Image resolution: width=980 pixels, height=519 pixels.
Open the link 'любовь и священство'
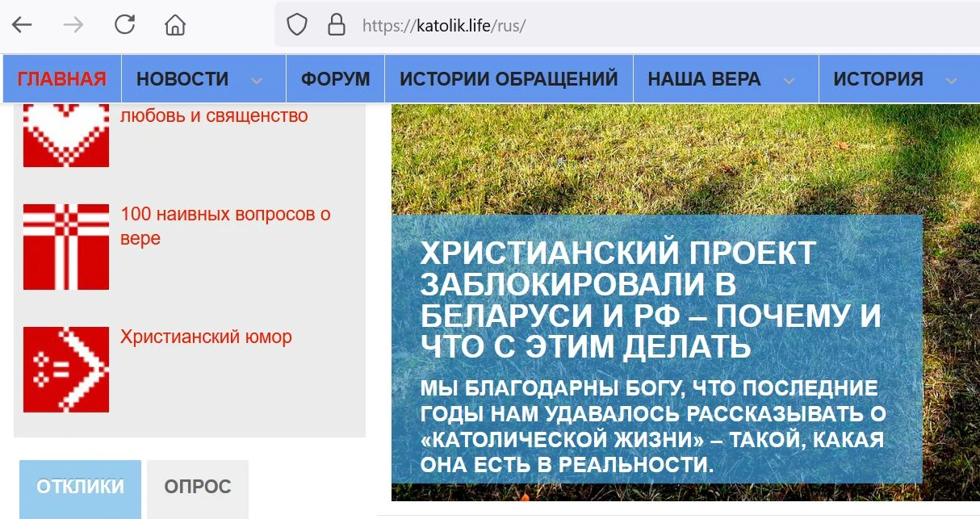pos(214,116)
